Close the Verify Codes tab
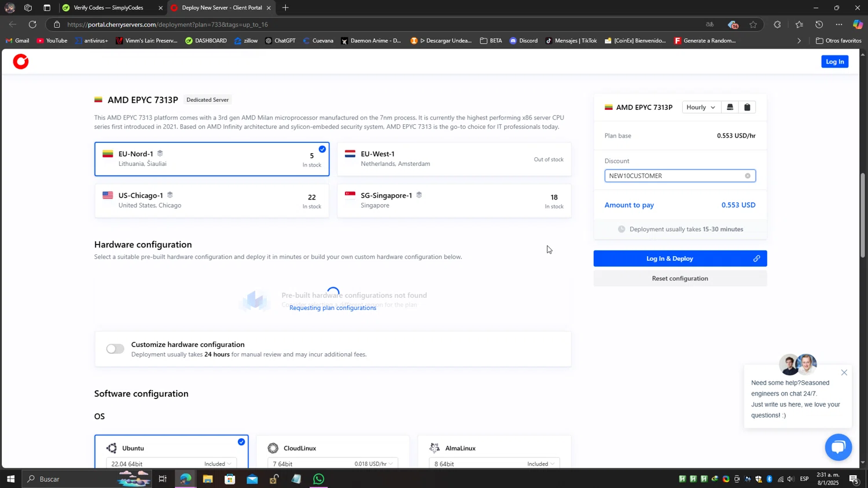868x488 pixels. click(160, 8)
